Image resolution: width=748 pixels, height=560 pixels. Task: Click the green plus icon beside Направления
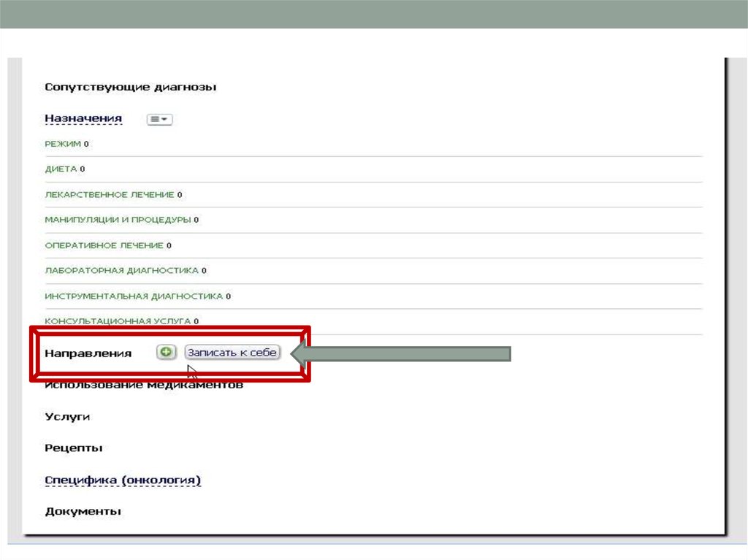(167, 352)
